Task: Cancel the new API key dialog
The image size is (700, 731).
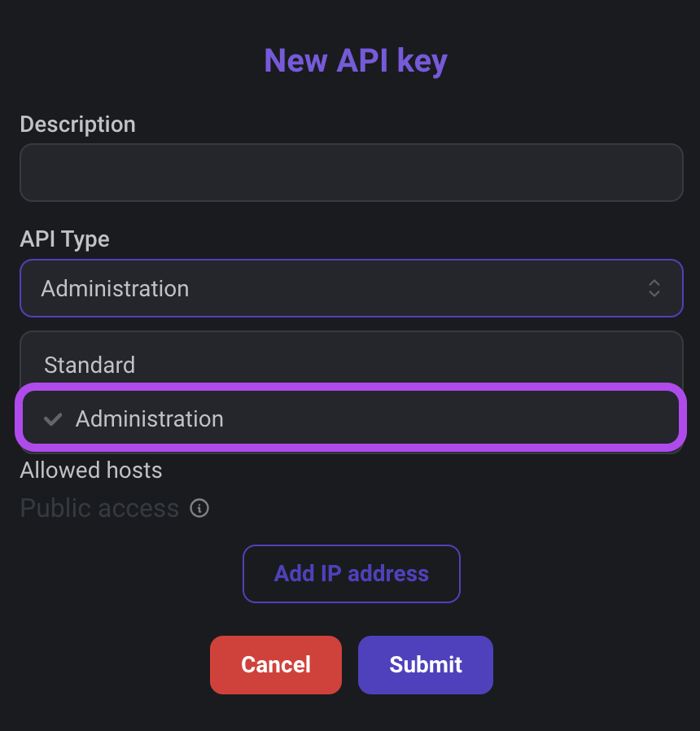Action: point(276,665)
